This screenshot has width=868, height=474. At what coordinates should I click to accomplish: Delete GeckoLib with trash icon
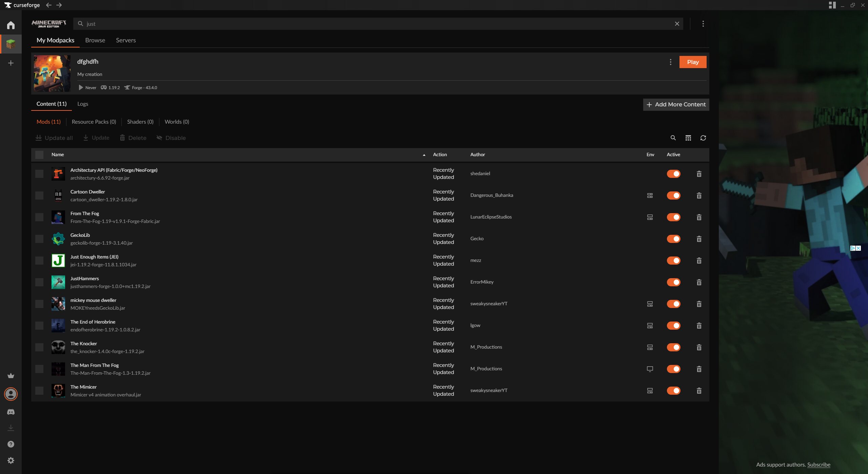pyautogui.click(x=699, y=239)
